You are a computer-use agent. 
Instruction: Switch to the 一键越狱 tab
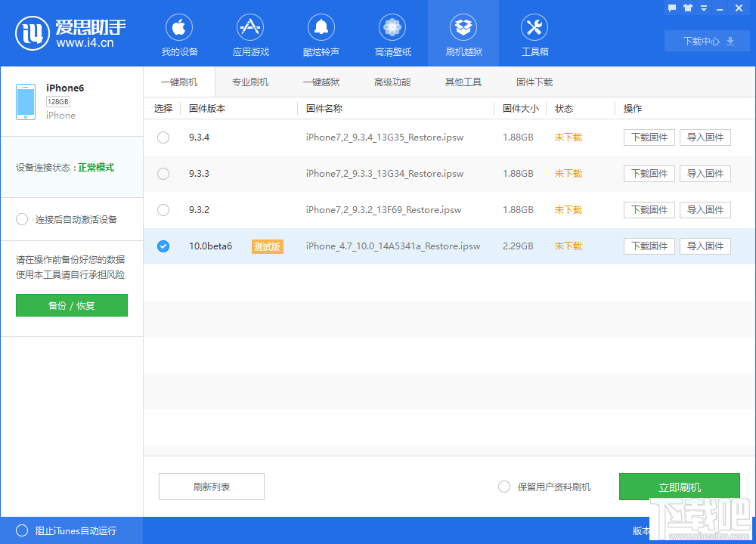click(x=321, y=80)
